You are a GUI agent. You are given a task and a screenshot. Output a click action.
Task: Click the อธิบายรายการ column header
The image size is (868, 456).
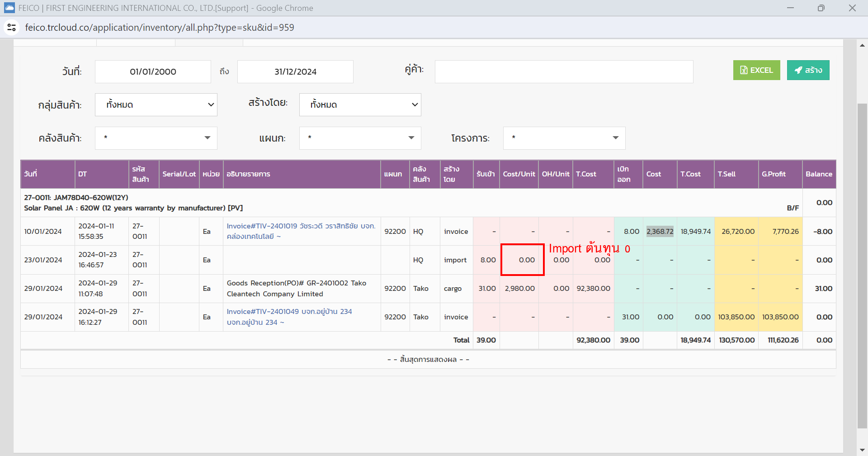click(x=302, y=174)
